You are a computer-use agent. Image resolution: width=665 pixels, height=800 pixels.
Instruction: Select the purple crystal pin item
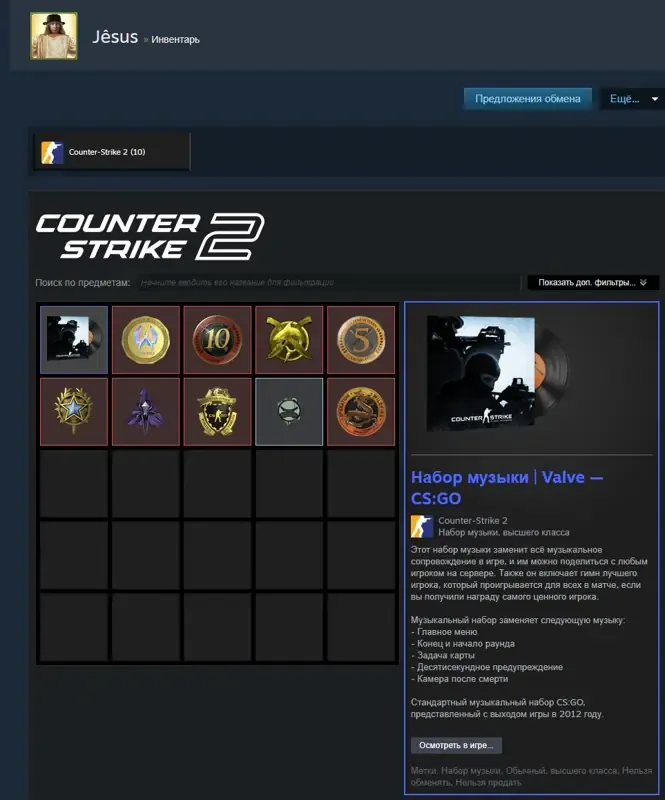(x=146, y=412)
